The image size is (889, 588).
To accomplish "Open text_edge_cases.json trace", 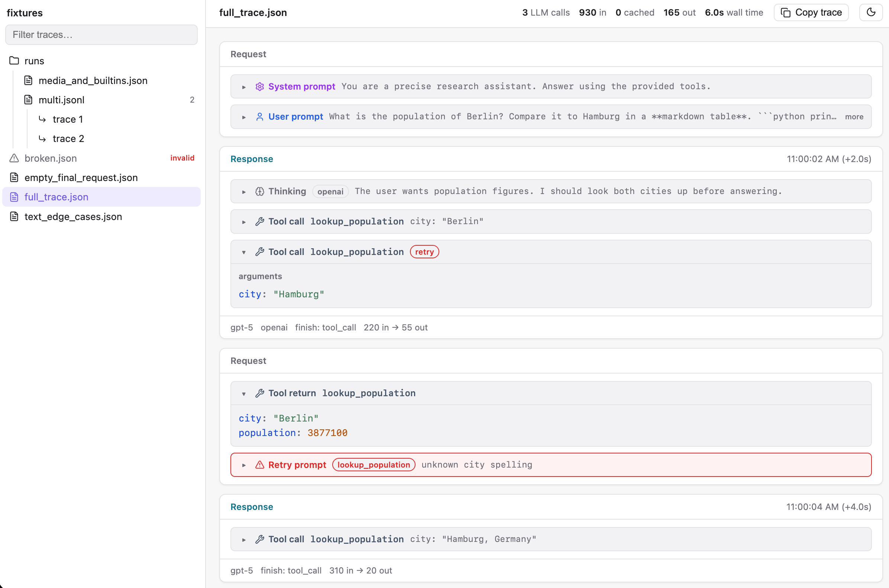I will click(x=101, y=216).
